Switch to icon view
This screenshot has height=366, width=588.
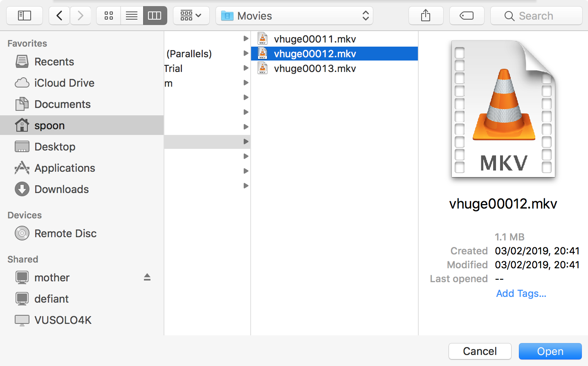pos(108,16)
